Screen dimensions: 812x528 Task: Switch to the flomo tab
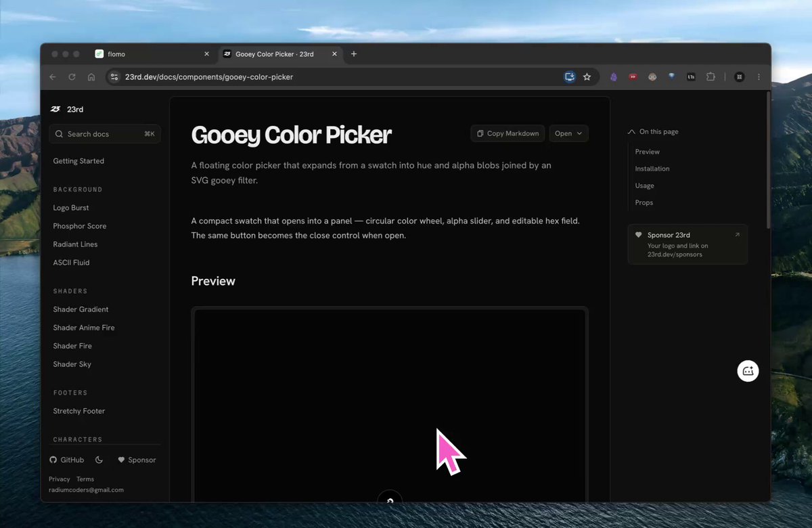tap(152, 54)
